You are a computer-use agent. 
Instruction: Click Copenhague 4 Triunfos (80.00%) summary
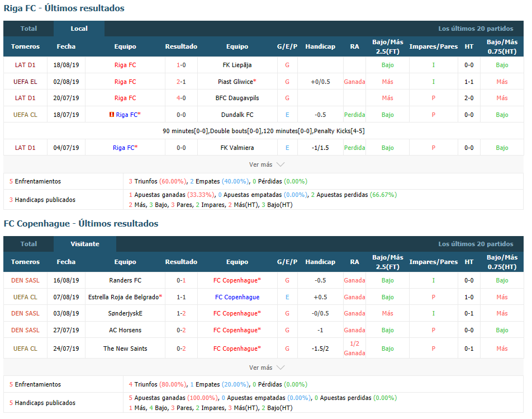point(158,384)
